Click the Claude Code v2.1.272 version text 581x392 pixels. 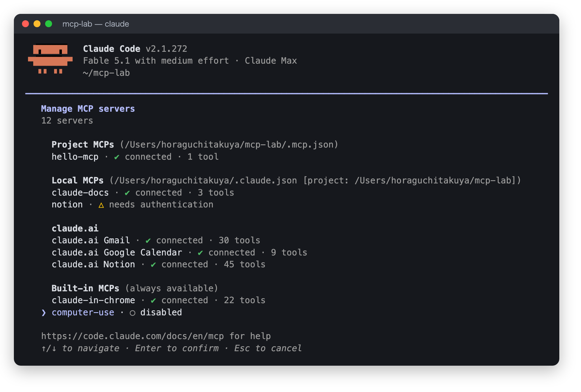click(x=135, y=49)
